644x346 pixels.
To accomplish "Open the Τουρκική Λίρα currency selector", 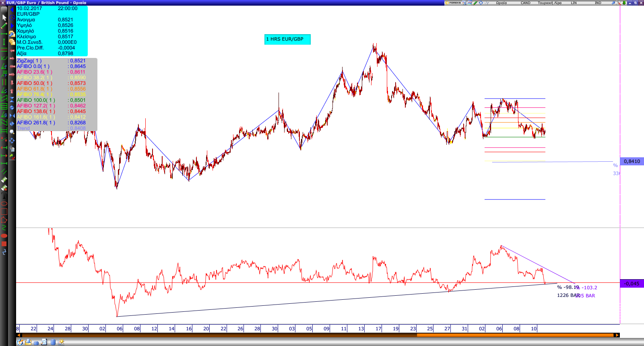I will pos(550,3).
